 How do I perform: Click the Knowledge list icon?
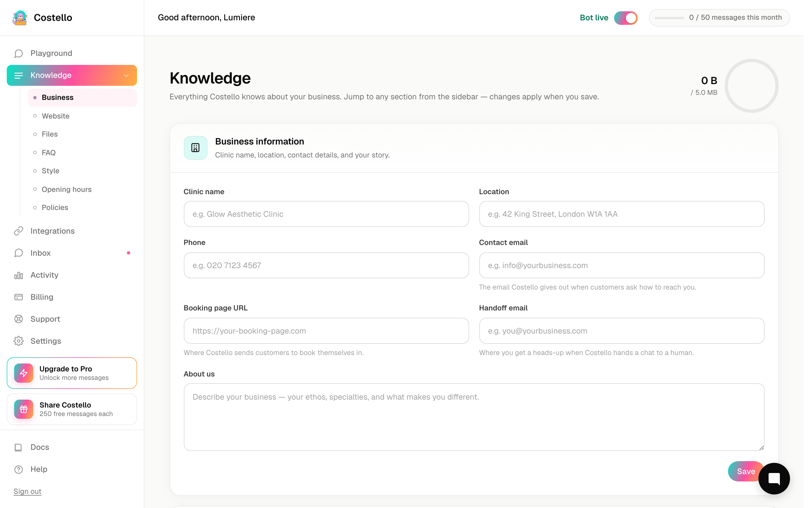pos(18,75)
